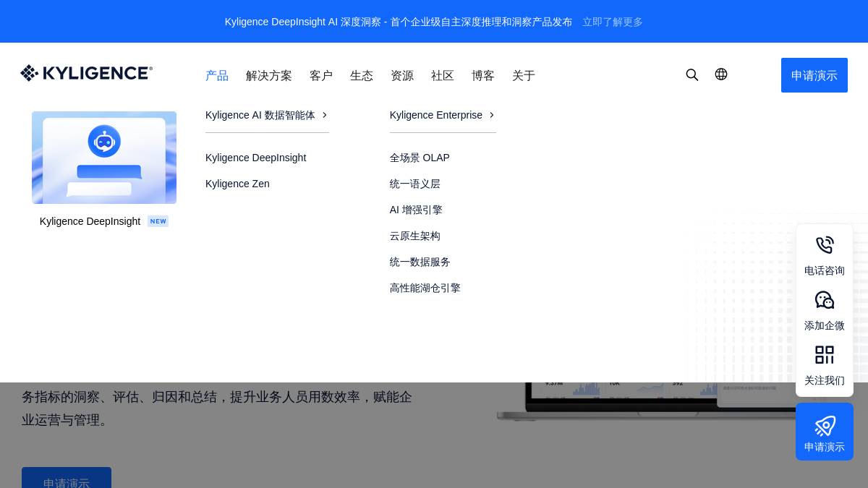Click the dimmed 申请演示 button at page bottom
Image resolution: width=868 pixels, height=488 pixels.
67,478
